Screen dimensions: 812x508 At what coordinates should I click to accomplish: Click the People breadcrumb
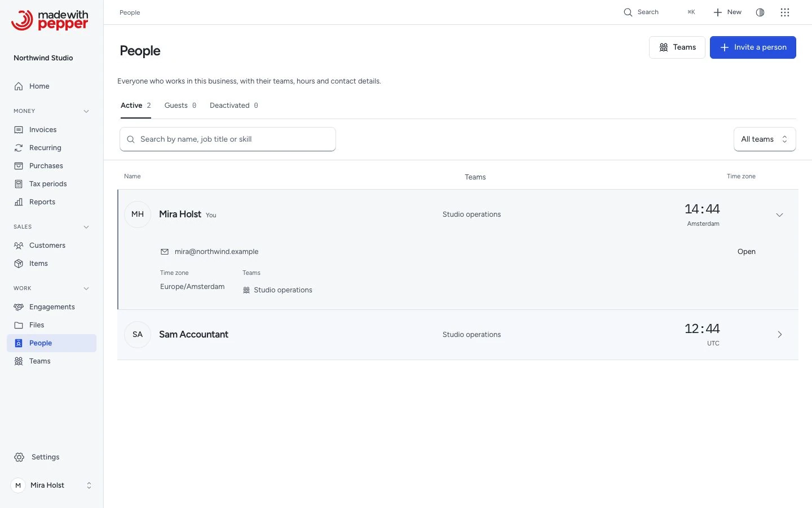click(130, 12)
